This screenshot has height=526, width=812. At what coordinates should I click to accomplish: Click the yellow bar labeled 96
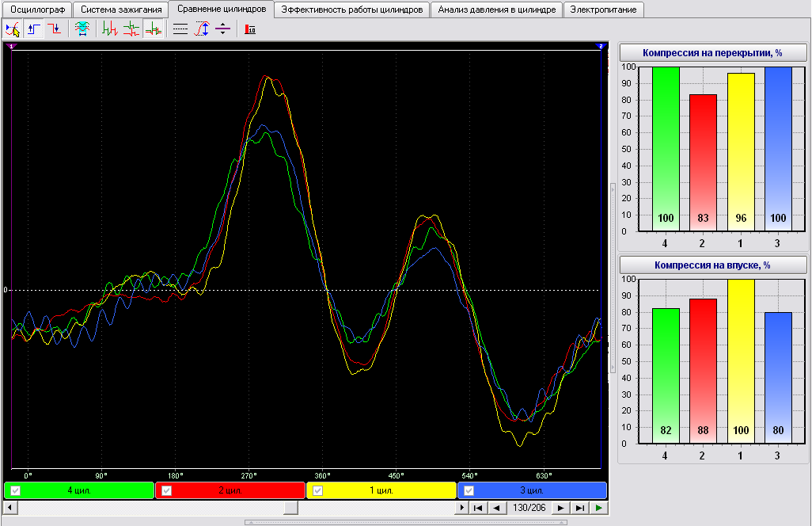click(741, 152)
